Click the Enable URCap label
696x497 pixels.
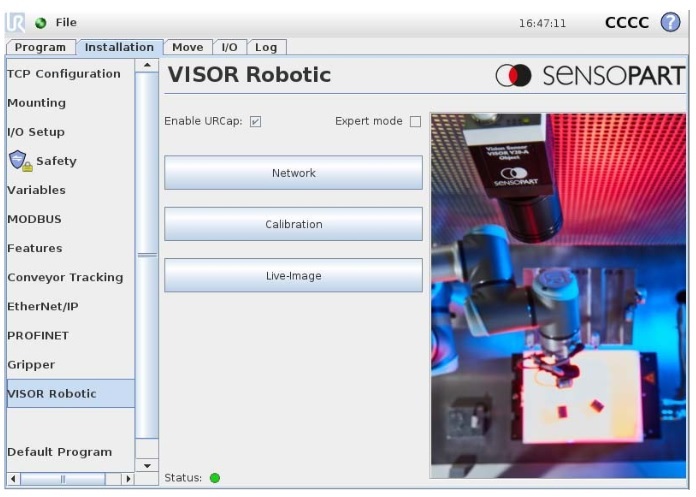[x=203, y=121]
